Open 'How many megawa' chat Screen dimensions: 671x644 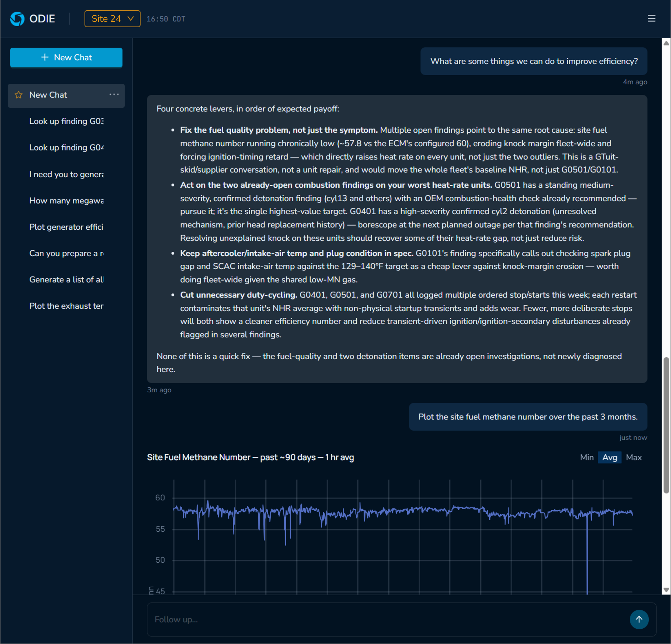(x=66, y=200)
